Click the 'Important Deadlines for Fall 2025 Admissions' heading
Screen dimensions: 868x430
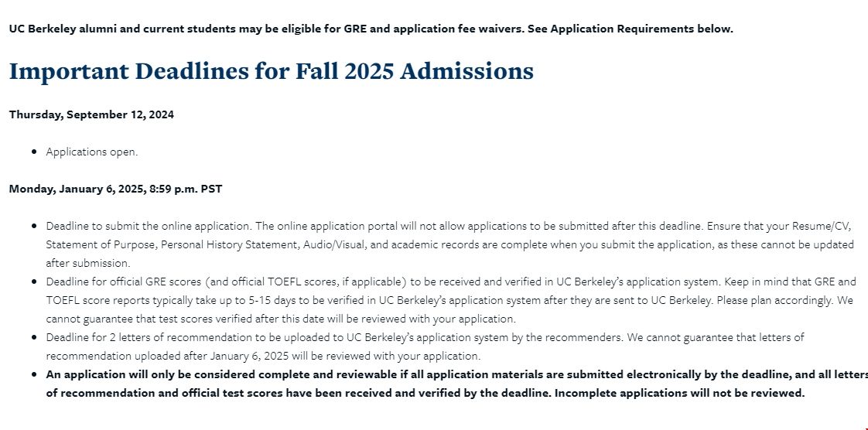click(x=272, y=71)
